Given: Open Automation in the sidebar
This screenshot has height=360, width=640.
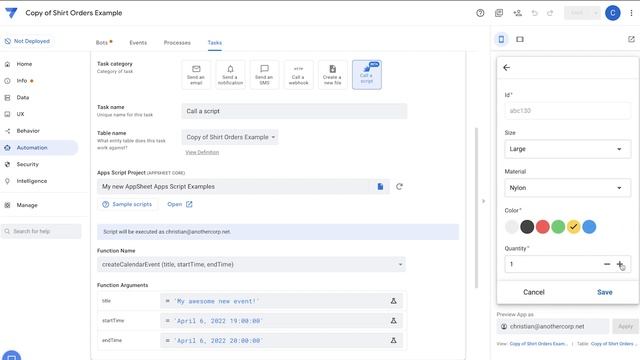Looking at the screenshot, I should point(39,148).
